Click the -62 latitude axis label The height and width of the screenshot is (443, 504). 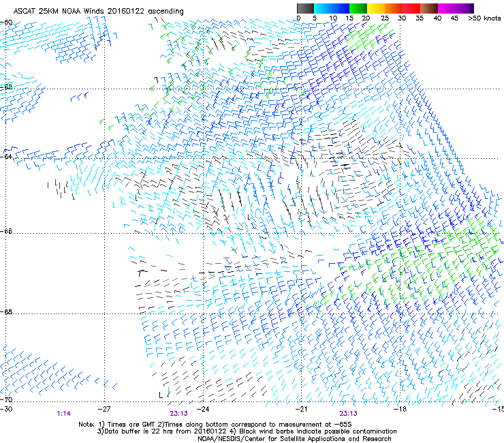(x=6, y=87)
